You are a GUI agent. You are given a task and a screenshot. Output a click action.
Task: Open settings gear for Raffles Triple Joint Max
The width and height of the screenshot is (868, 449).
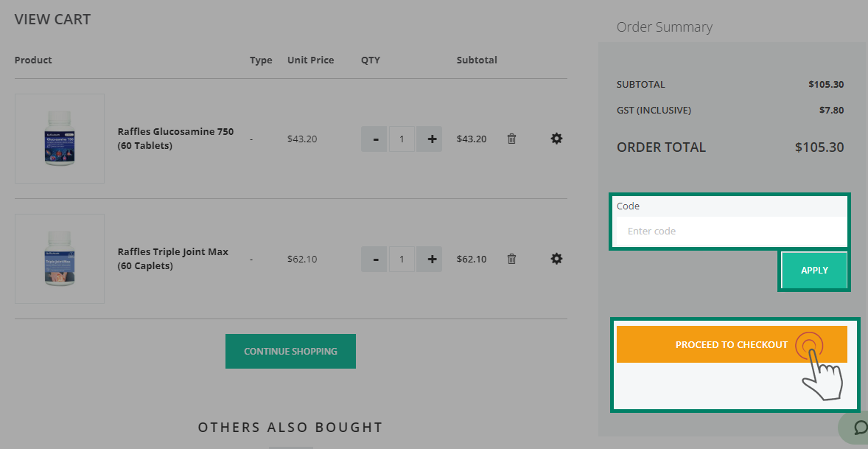(556, 259)
